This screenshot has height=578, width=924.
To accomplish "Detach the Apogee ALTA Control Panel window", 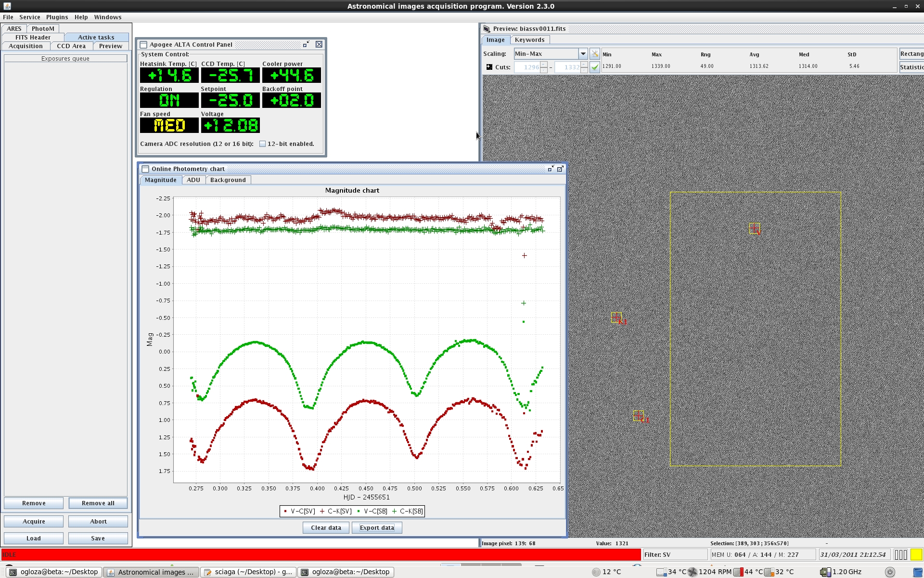I will tap(306, 44).
